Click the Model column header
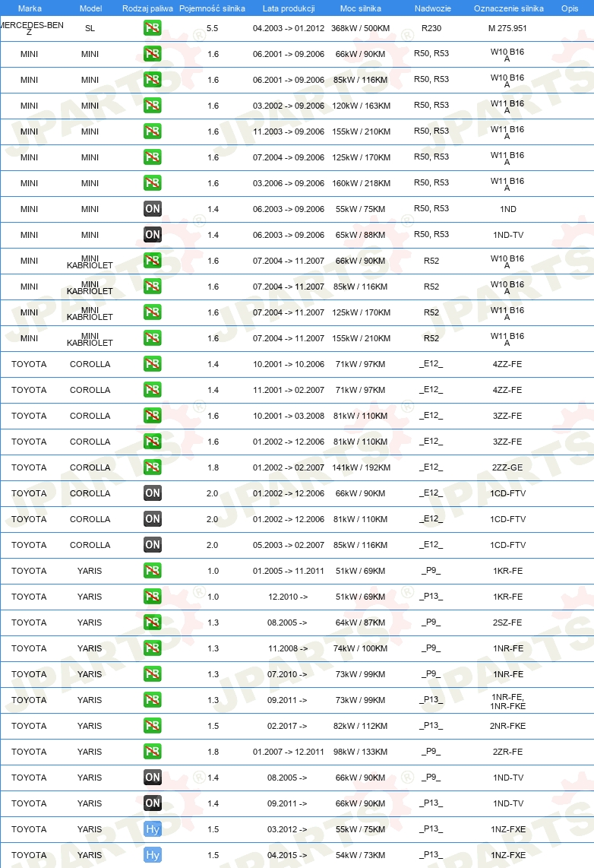Screen dimensions: 594x868 [90, 8]
